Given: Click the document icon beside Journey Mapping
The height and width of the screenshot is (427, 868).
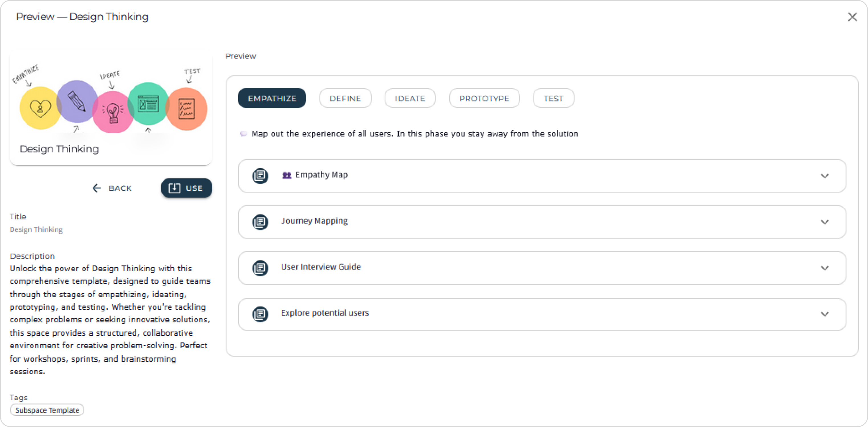Looking at the screenshot, I should [260, 222].
